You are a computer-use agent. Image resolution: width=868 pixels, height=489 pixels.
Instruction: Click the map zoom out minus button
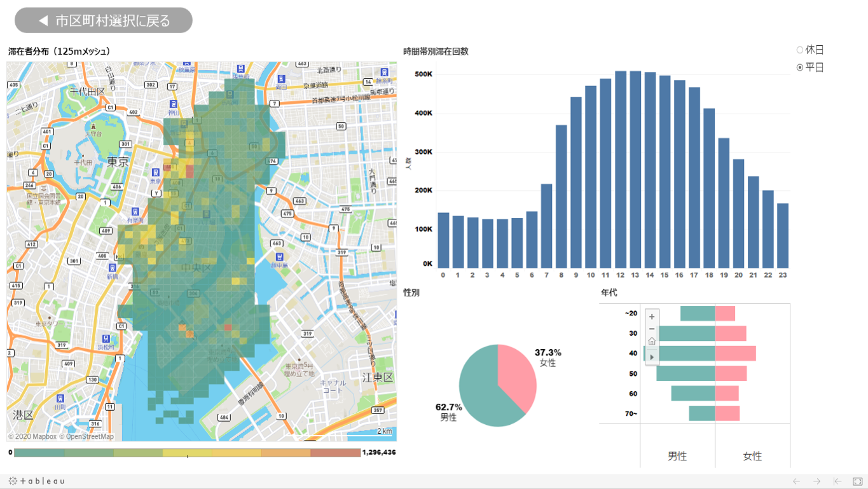pyautogui.click(x=652, y=329)
